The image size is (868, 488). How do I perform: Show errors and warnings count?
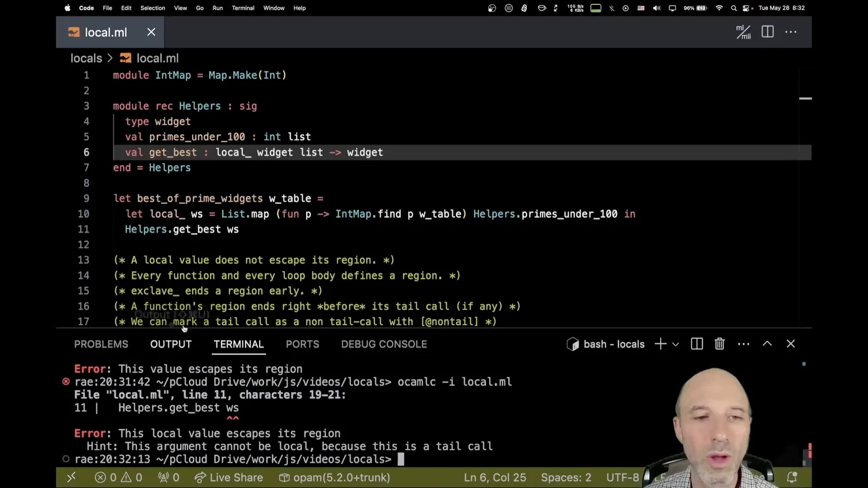click(118, 477)
